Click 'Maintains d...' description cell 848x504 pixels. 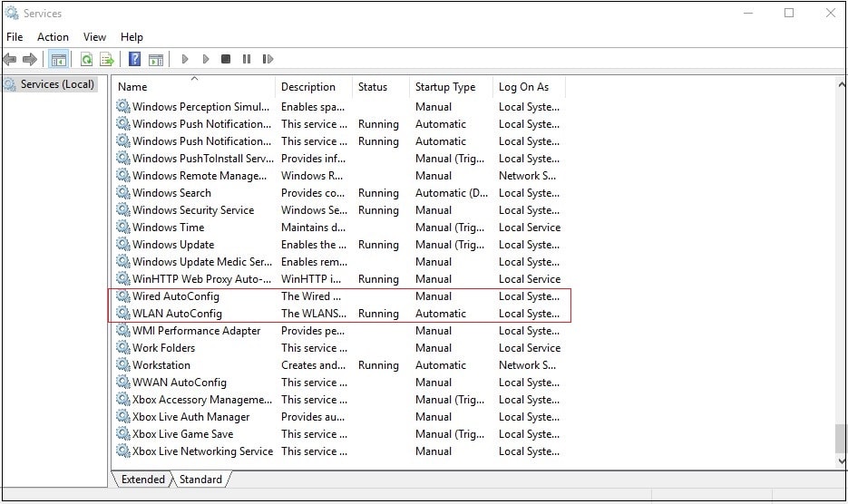pos(313,228)
